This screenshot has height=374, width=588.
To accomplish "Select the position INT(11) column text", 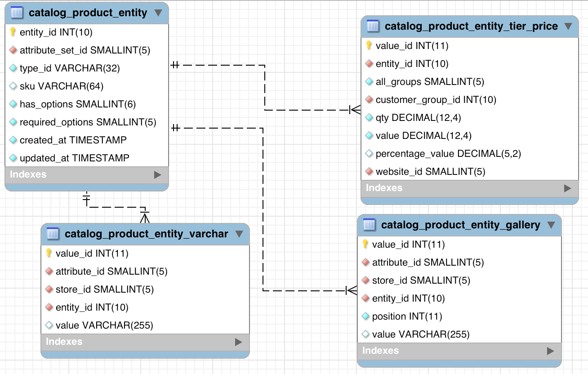I will (407, 316).
